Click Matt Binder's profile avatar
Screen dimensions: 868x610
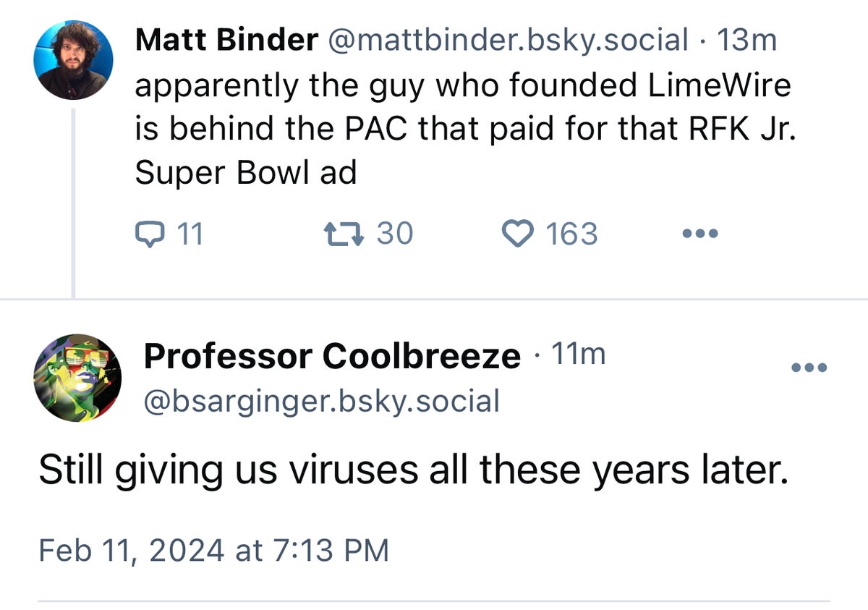(74, 59)
